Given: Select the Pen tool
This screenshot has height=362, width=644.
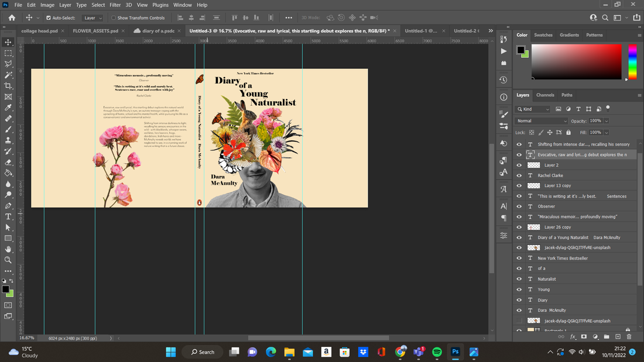Looking at the screenshot, I should point(8,206).
